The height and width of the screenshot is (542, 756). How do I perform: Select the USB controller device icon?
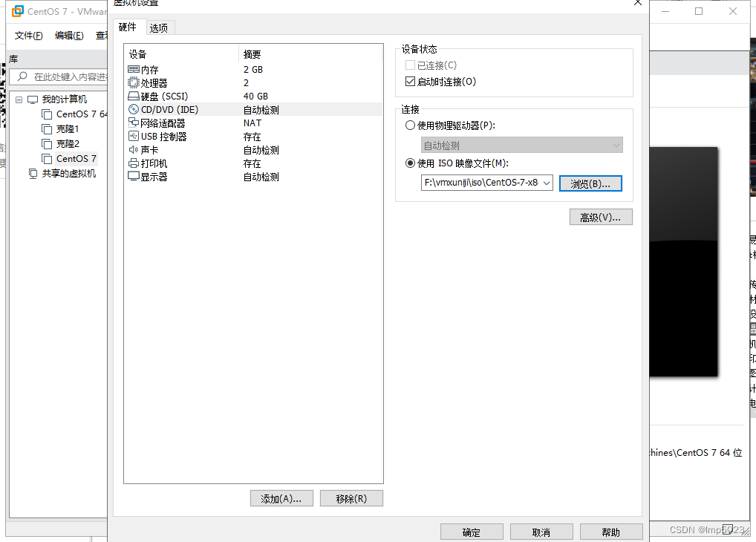(134, 137)
